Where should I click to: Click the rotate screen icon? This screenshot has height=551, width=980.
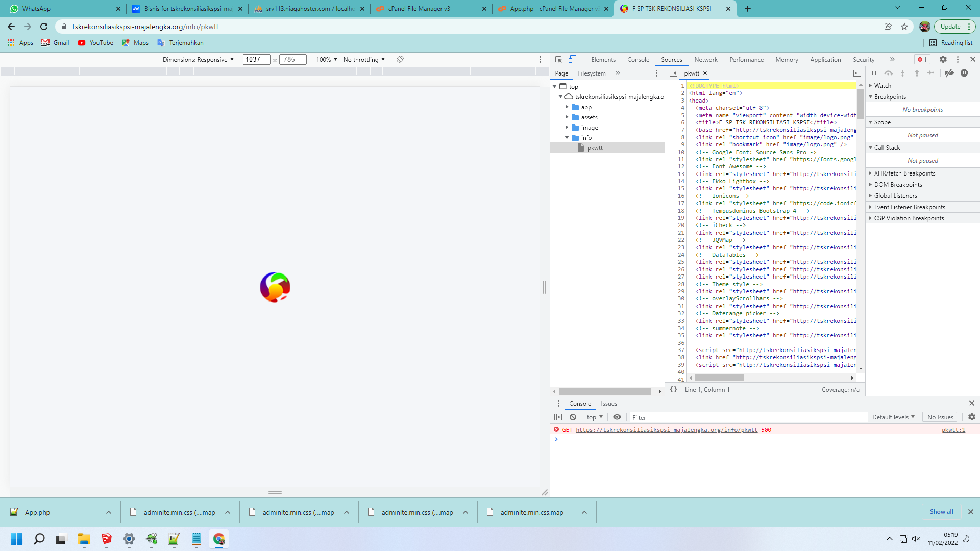pyautogui.click(x=400, y=59)
